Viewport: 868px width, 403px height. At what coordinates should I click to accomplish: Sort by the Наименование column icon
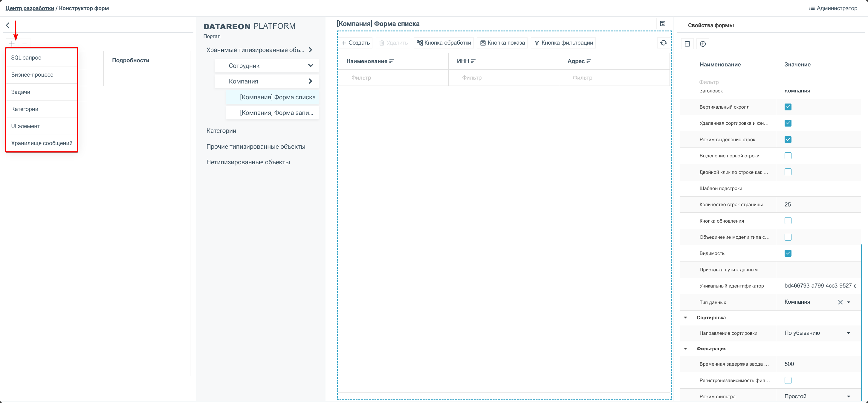392,61
